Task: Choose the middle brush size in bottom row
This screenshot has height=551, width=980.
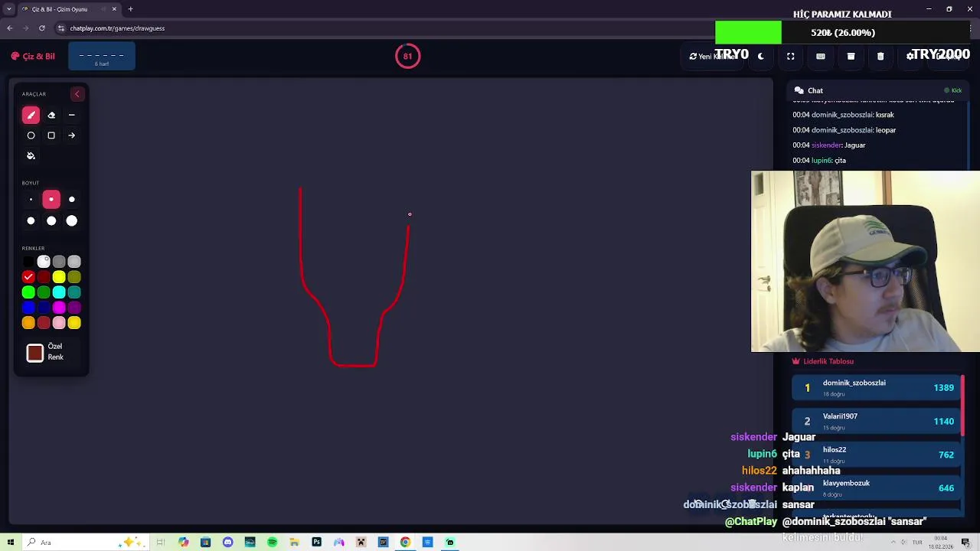Action: point(51,221)
